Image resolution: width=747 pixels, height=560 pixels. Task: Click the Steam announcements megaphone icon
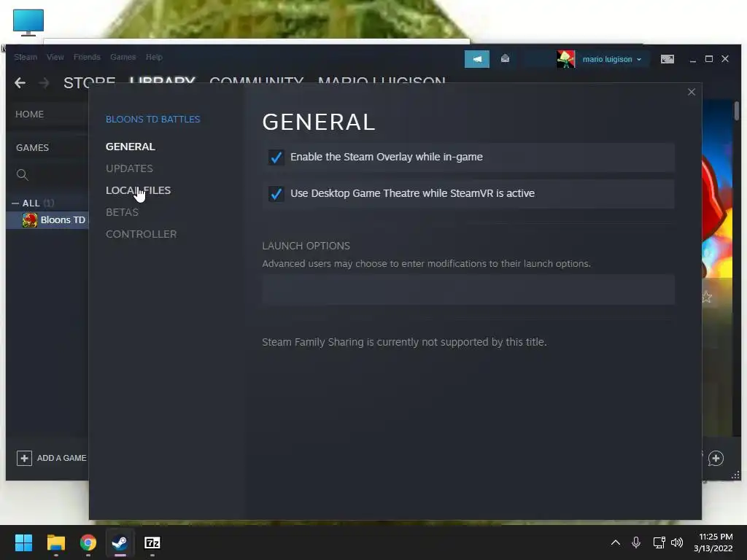pyautogui.click(x=477, y=59)
